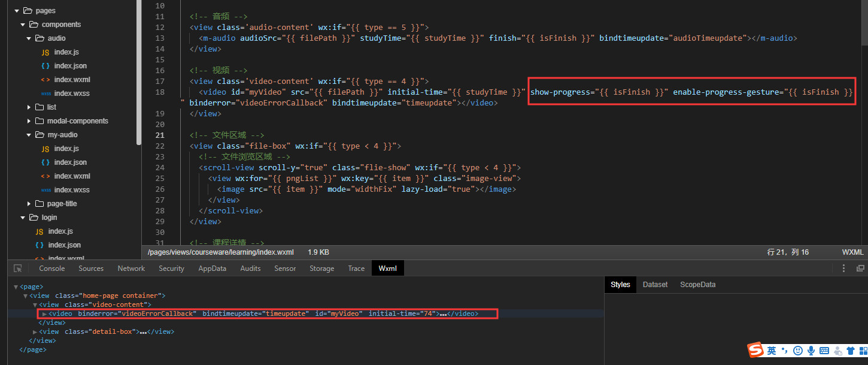Collapse the video-content node in Wxml tree
Image resolution: width=868 pixels, height=365 pixels.
point(35,305)
